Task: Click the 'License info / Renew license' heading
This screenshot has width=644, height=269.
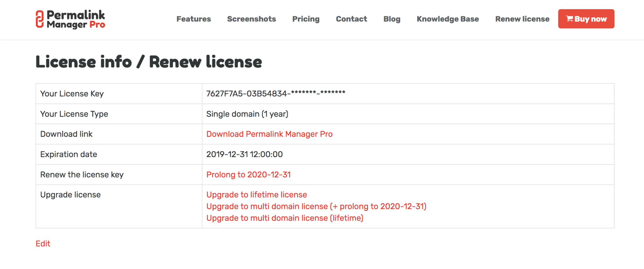Action: 149,62
